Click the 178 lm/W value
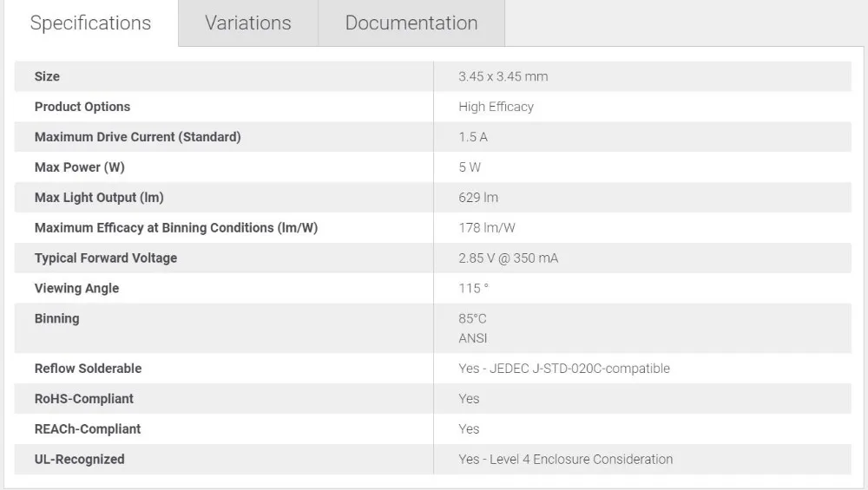This screenshot has height=490, width=868. tap(487, 228)
